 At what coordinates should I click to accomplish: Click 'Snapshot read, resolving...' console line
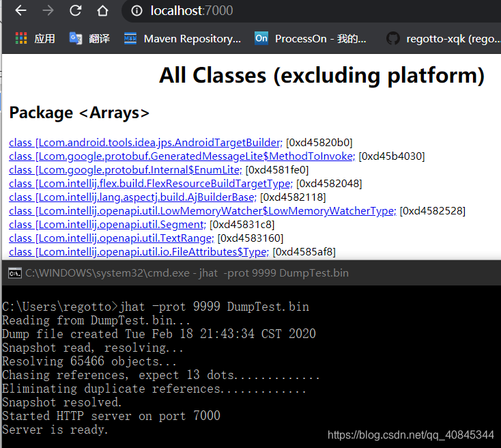click(x=93, y=348)
